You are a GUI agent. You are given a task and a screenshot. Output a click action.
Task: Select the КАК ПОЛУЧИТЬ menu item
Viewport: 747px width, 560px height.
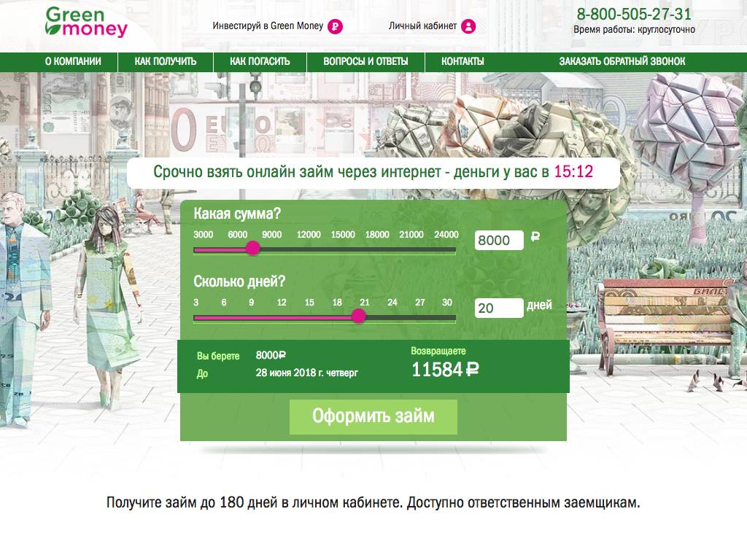166,61
